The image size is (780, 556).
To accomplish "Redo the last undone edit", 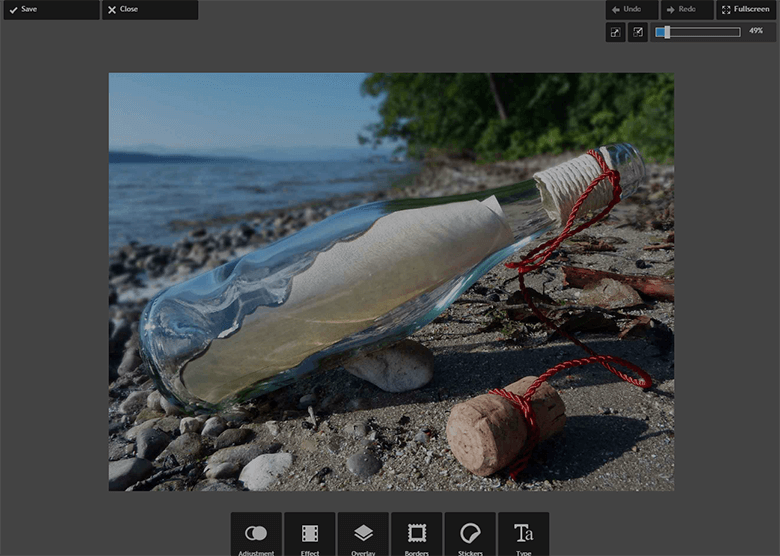I will [x=687, y=9].
